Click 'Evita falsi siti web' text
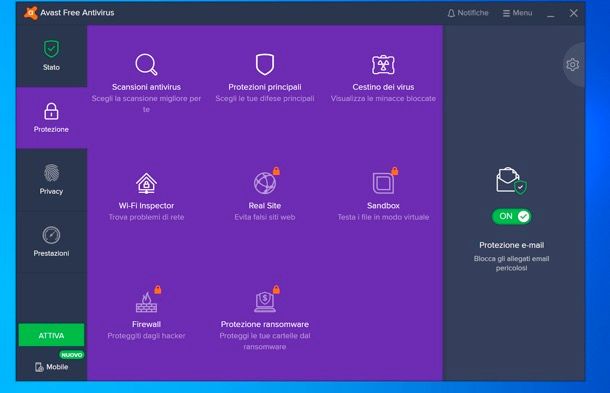This screenshot has width=610, height=393. tap(265, 218)
